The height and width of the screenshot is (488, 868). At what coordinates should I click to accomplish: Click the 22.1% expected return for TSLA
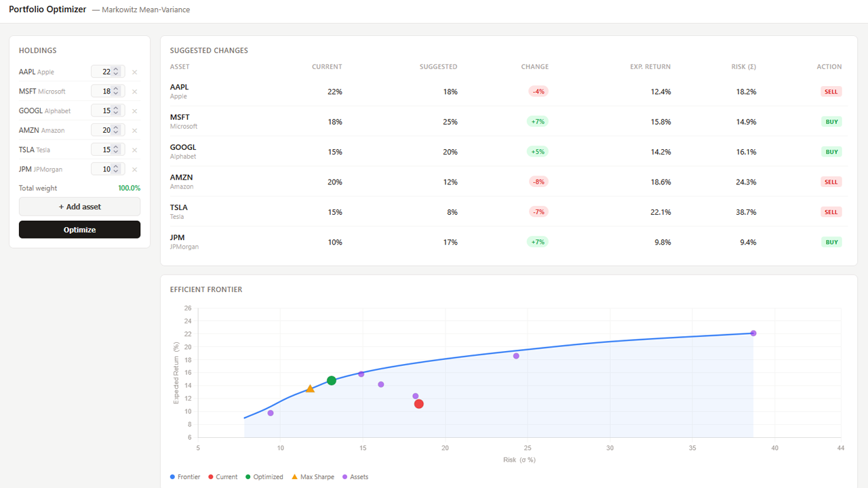(661, 212)
